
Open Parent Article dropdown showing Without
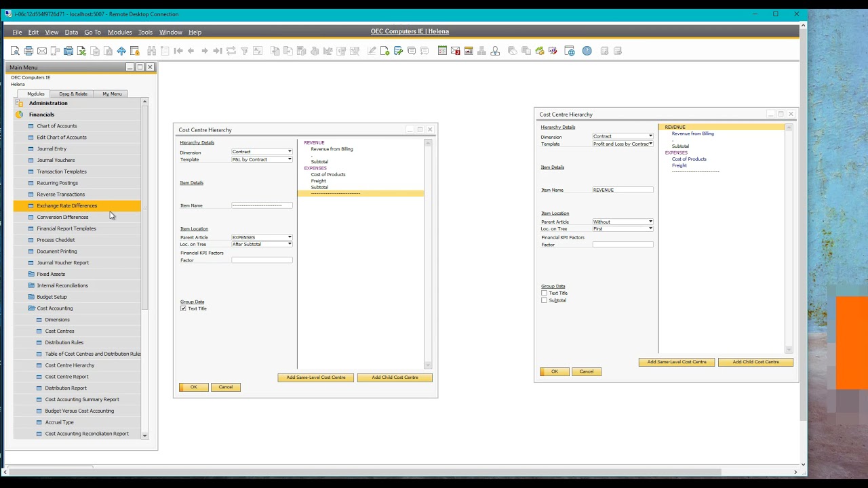tap(650, 222)
